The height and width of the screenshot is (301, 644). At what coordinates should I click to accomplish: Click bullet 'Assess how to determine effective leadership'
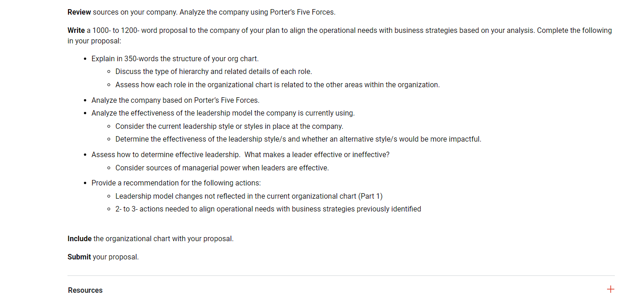(x=240, y=154)
